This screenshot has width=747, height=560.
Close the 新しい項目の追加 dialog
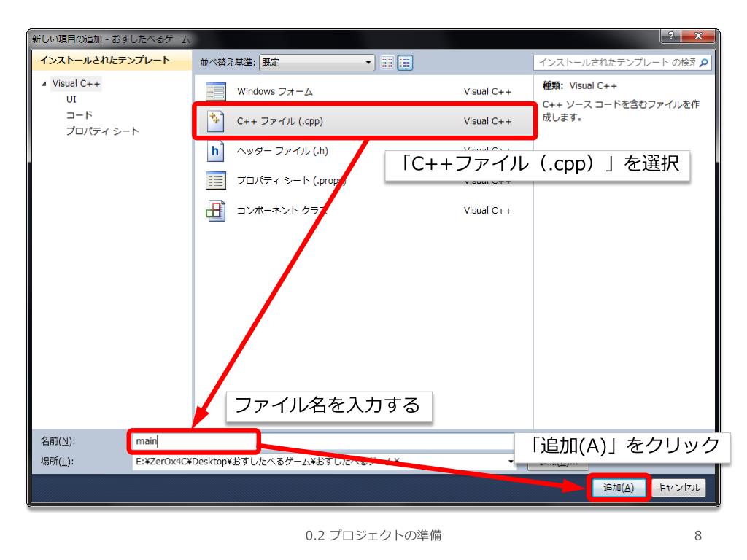click(x=698, y=36)
